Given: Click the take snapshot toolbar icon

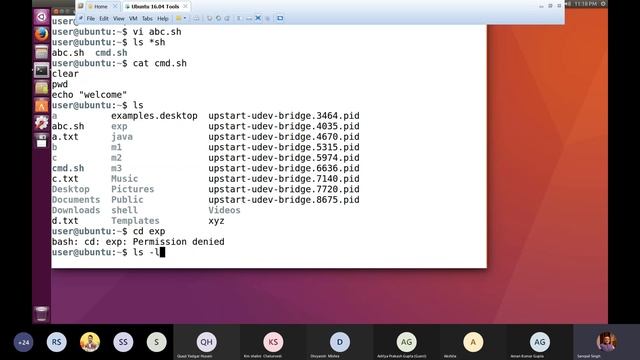Looking at the screenshot, I should pos(209,18).
